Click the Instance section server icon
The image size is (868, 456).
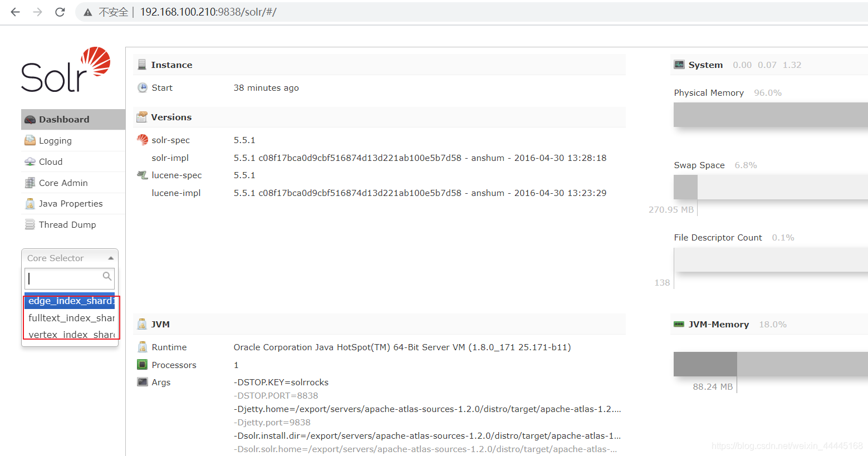pos(142,65)
